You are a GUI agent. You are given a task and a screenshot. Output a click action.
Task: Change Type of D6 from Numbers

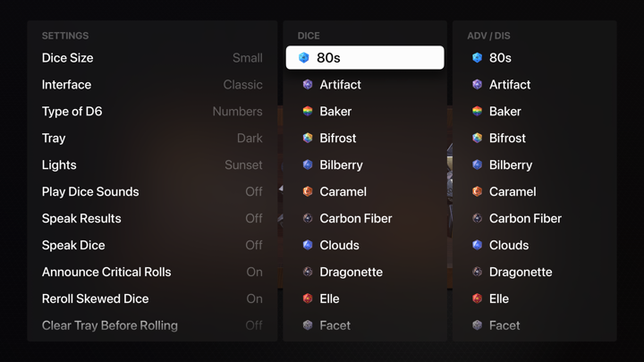point(152,112)
